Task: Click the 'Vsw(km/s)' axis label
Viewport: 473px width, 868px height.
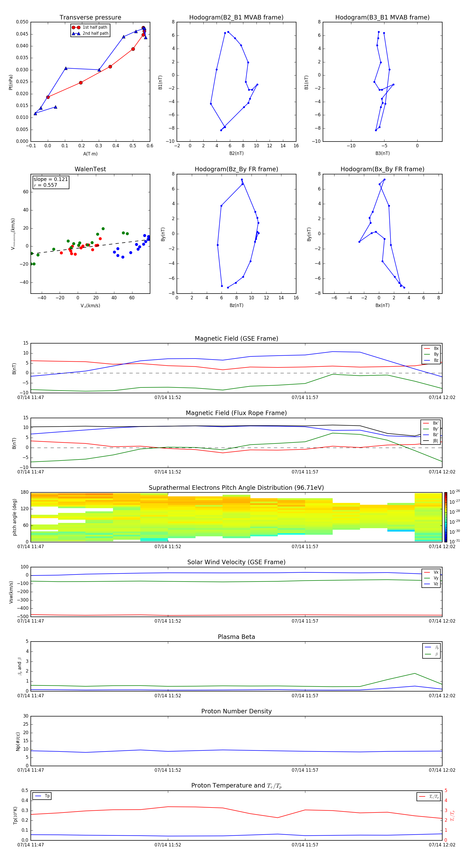Action: (11, 592)
